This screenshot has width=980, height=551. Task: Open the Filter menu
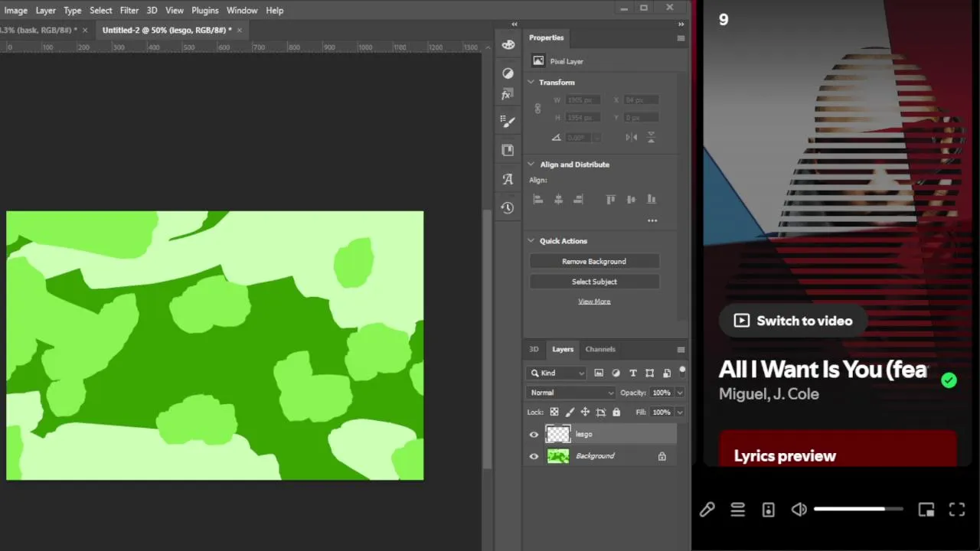pos(129,10)
